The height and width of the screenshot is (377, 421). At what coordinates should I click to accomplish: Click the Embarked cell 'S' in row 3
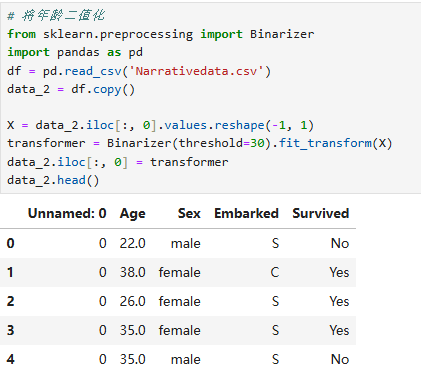click(x=275, y=330)
